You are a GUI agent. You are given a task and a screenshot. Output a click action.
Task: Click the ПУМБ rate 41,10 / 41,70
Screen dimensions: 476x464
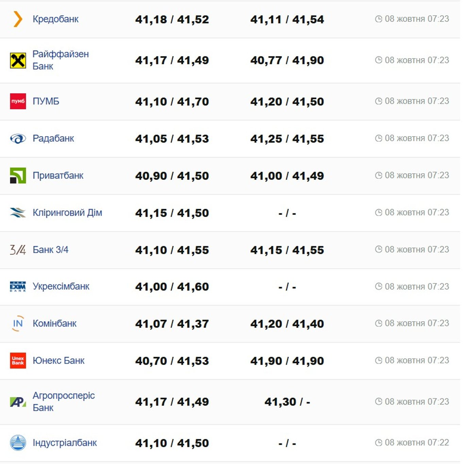coord(172,102)
